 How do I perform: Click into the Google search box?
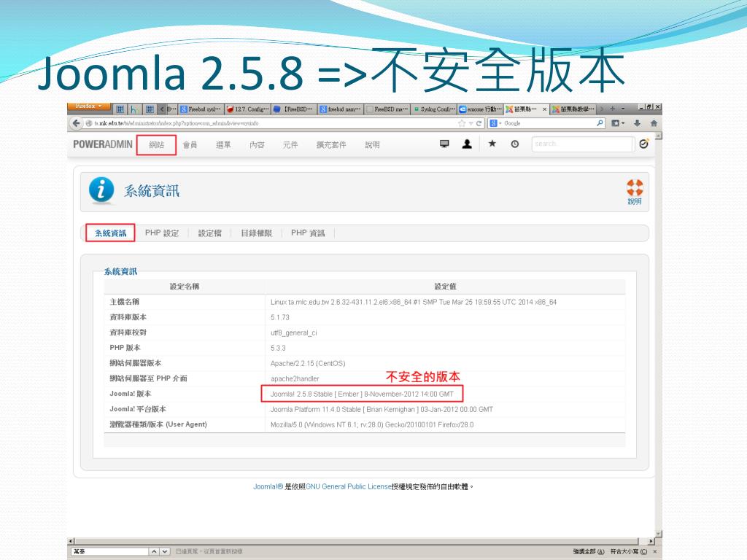548,123
